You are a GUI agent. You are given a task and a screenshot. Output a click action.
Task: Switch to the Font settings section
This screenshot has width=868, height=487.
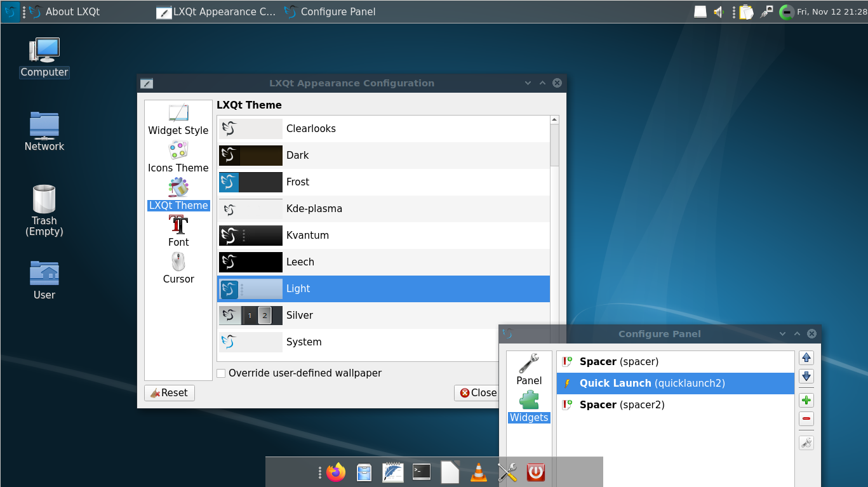click(178, 231)
